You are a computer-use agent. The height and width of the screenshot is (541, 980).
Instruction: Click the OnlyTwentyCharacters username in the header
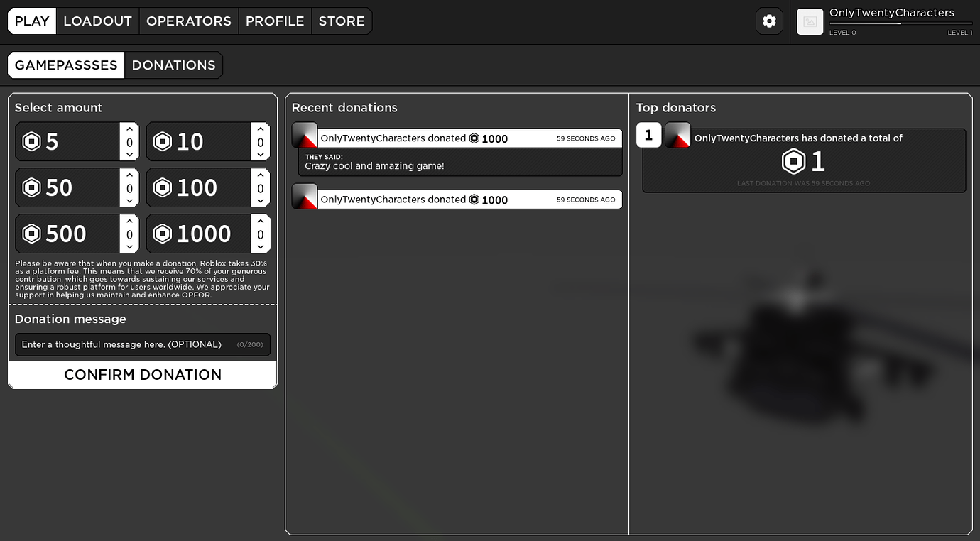(x=892, y=13)
